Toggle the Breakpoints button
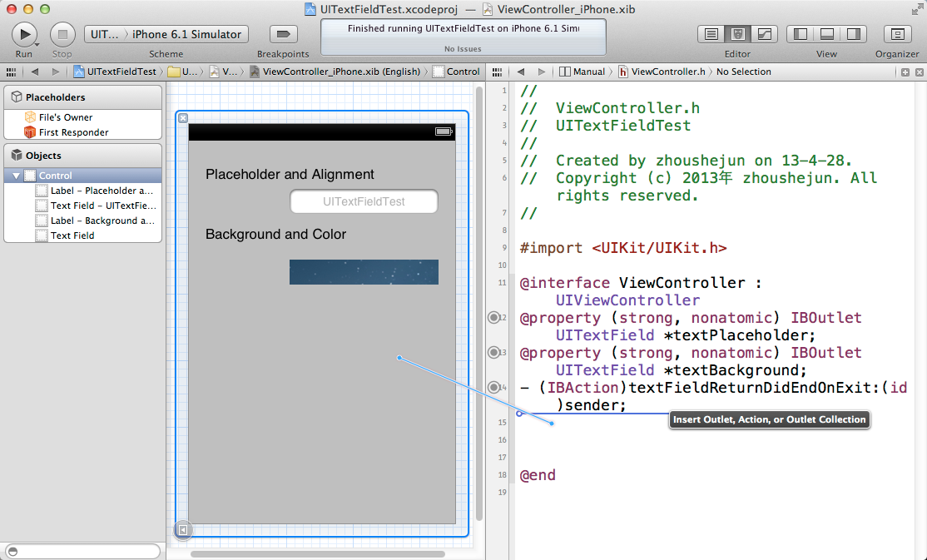The height and width of the screenshot is (560, 927). (283, 34)
